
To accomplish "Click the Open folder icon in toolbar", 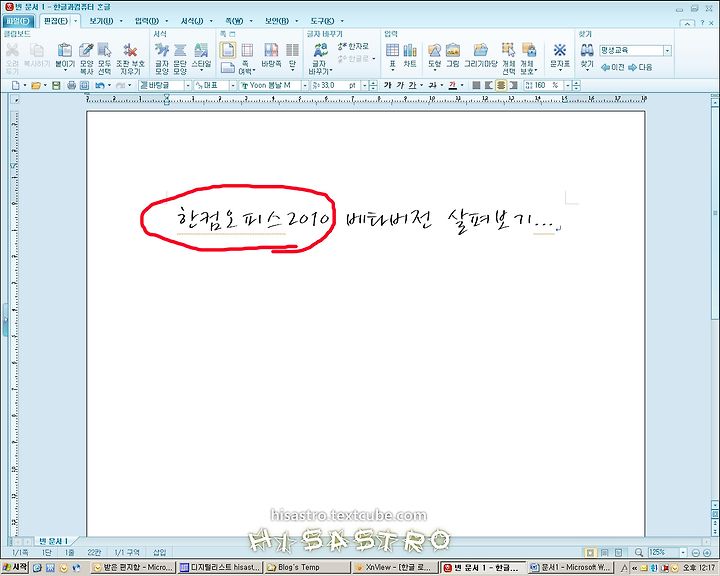I will pos(36,85).
